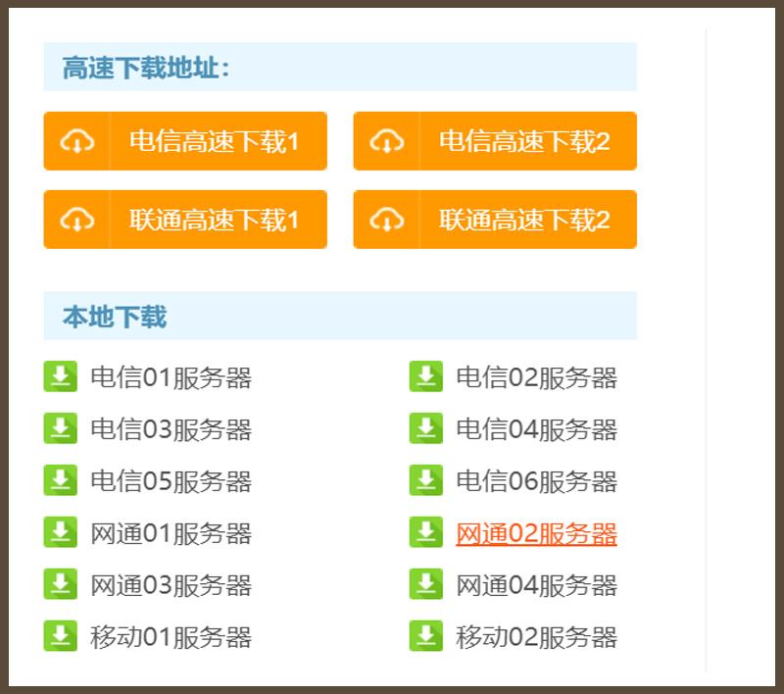The width and height of the screenshot is (784, 694).
Task: Open the 电信02服务器 download link
Action: 536,377
